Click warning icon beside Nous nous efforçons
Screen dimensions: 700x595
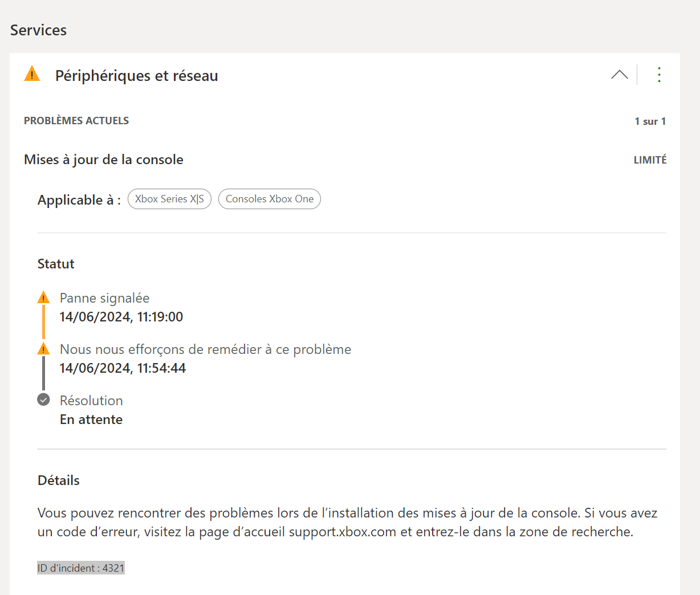[43, 349]
